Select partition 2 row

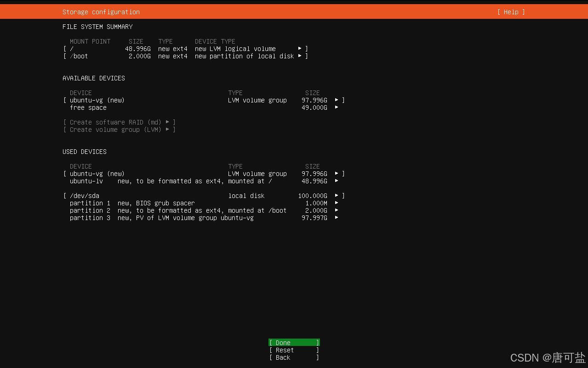click(x=204, y=210)
